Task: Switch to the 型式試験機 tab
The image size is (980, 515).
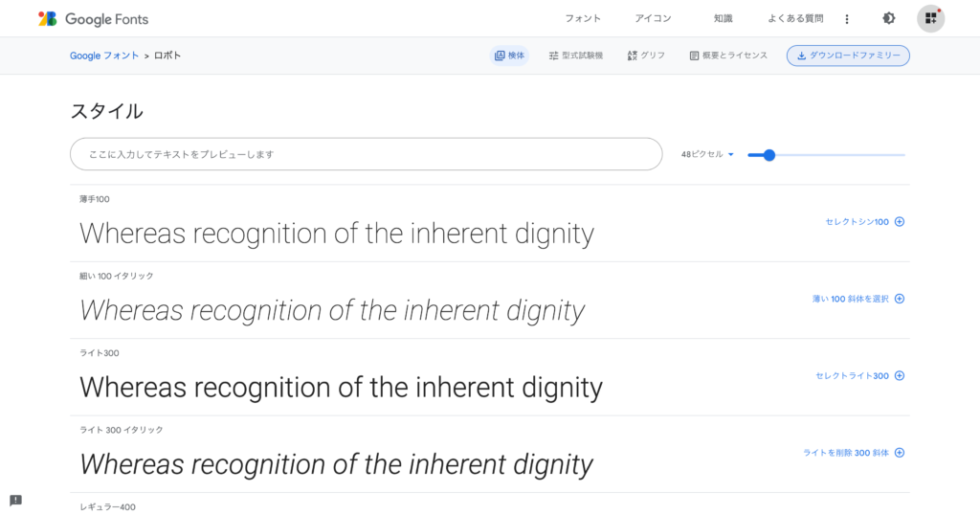Action: 576,56
